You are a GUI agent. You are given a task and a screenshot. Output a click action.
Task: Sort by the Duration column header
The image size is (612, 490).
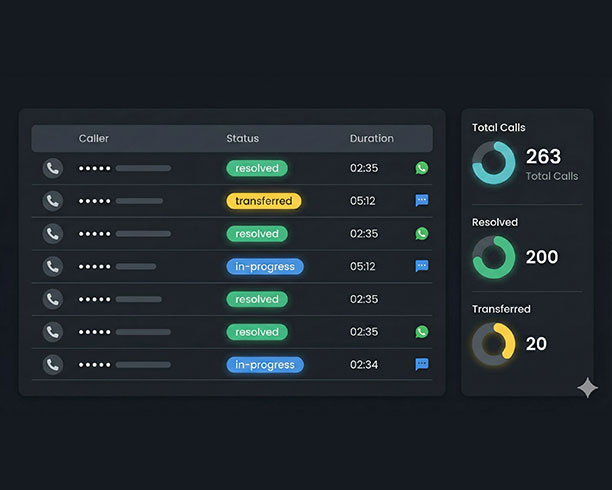pos(372,138)
